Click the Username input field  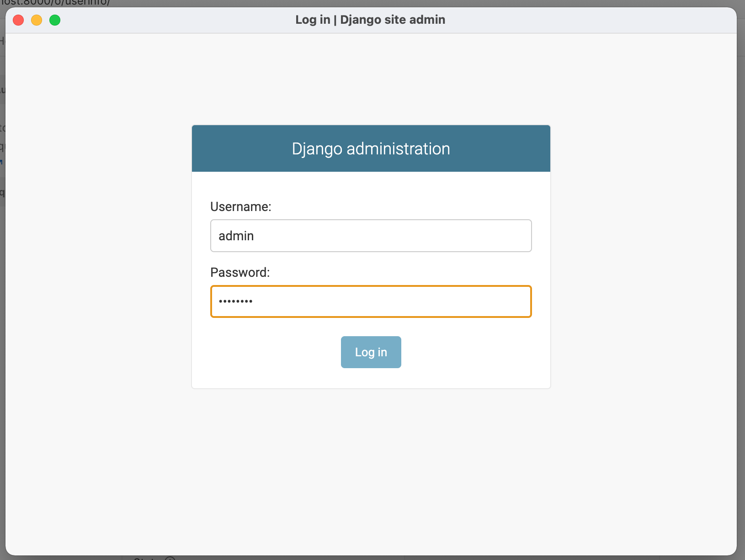(371, 236)
